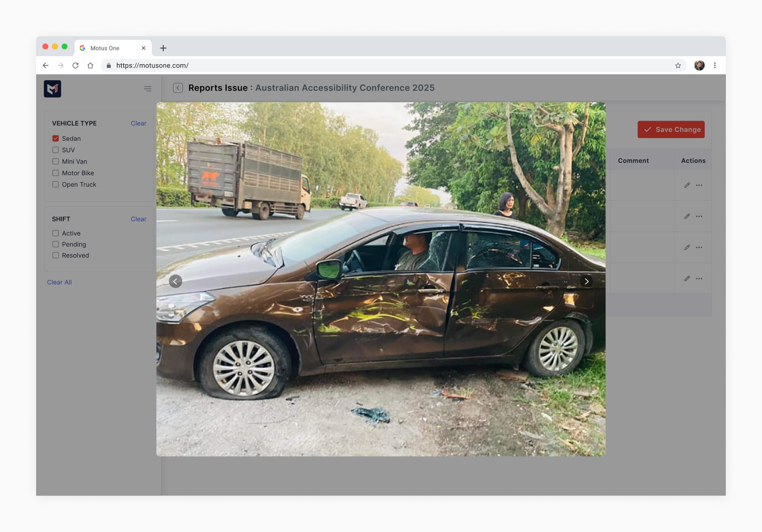Uncheck the Sedan vehicle type checkbox
The height and width of the screenshot is (532, 762).
point(56,138)
